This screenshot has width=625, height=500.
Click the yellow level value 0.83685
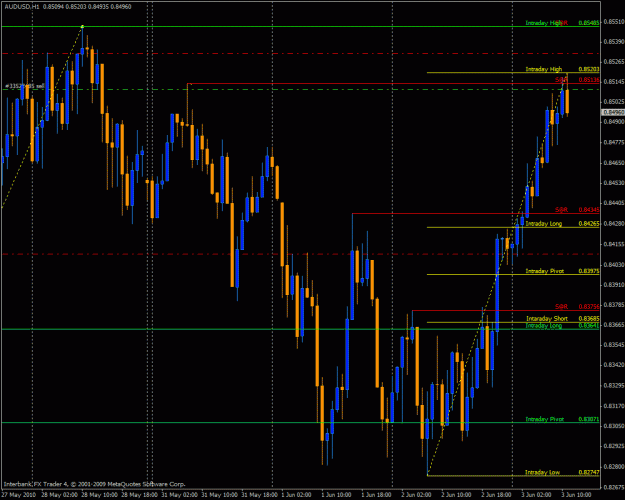pos(589,319)
